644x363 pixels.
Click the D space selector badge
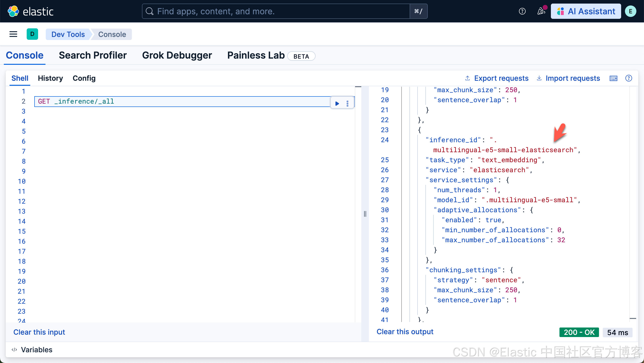[32, 34]
